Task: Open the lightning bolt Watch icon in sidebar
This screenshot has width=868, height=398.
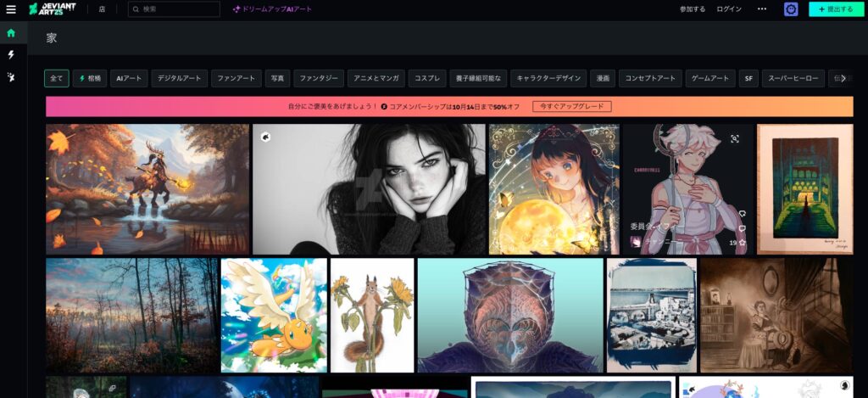Action: pyautogui.click(x=11, y=54)
